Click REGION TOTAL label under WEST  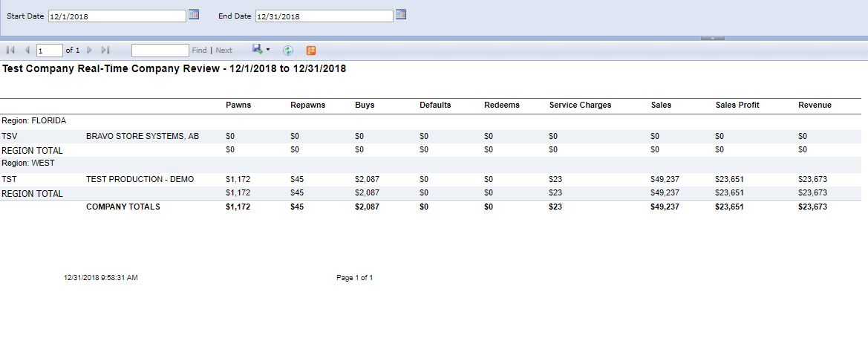tap(32, 194)
